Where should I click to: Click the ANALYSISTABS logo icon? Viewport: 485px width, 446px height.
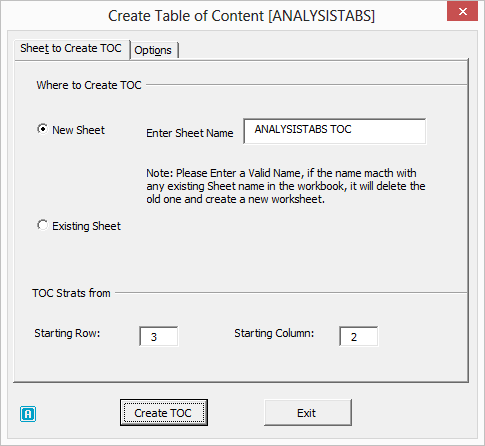click(x=28, y=414)
